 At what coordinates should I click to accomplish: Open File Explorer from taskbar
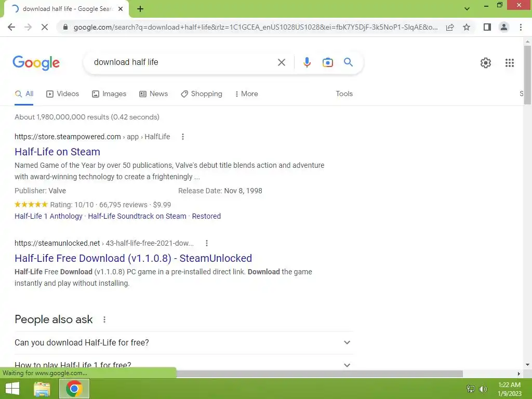42,389
